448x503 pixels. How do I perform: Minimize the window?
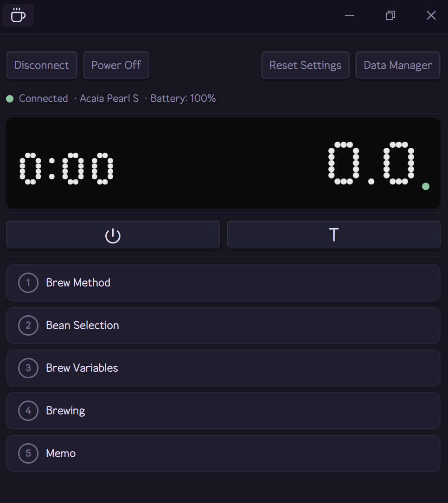[350, 15]
